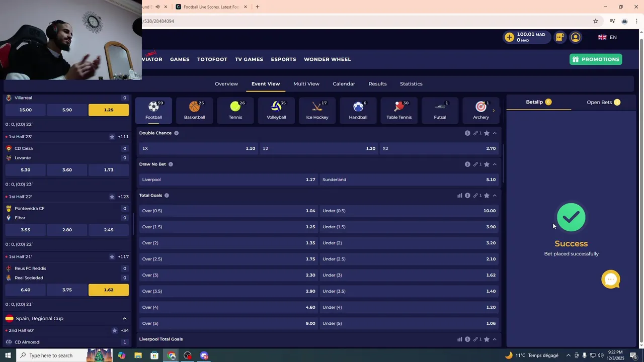Open the Statistics tab
644x362 pixels.
click(x=411, y=84)
